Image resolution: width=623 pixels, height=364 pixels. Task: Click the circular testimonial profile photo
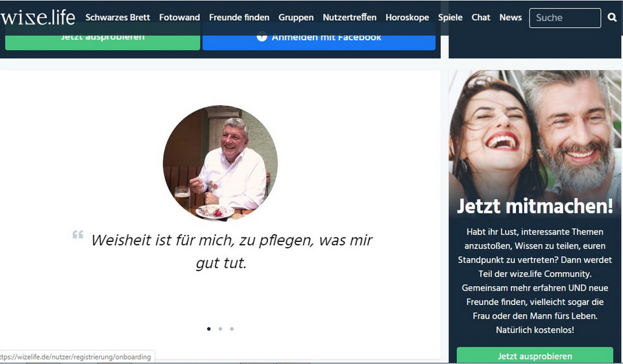220,163
